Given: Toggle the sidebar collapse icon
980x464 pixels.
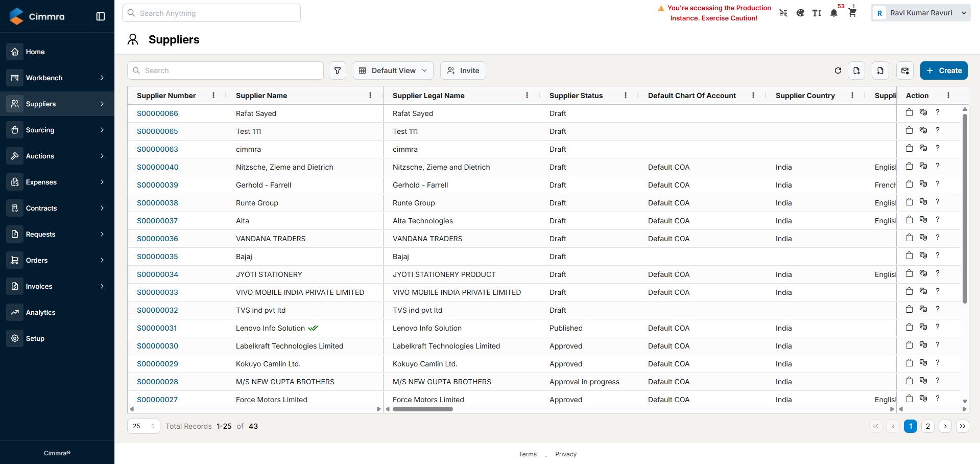Looking at the screenshot, I should [x=101, y=16].
